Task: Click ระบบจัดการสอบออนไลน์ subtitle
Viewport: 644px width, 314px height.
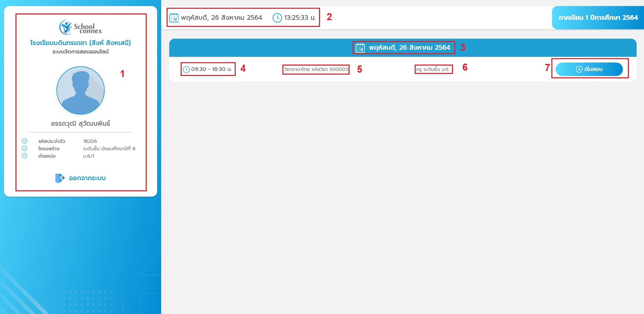Action: 81,51
